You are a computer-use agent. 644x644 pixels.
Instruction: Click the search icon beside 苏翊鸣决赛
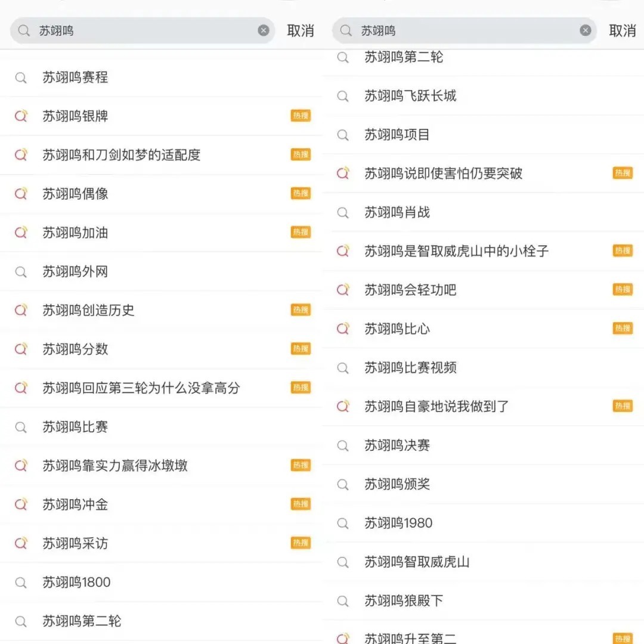pyautogui.click(x=343, y=445)
